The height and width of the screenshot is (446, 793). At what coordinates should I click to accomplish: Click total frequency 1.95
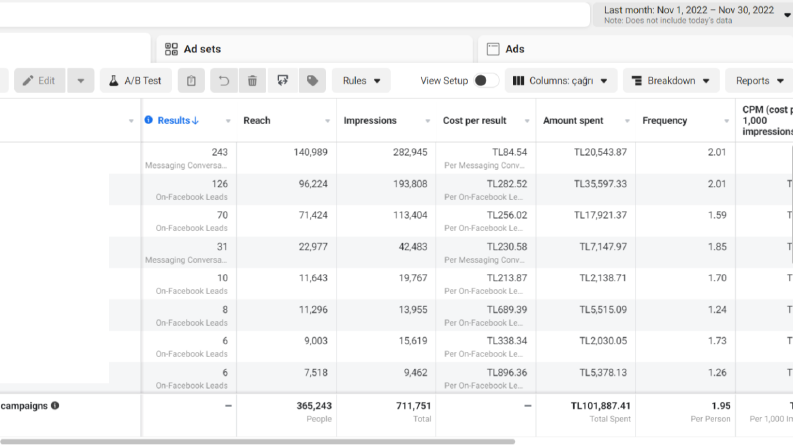coord(721,406)
